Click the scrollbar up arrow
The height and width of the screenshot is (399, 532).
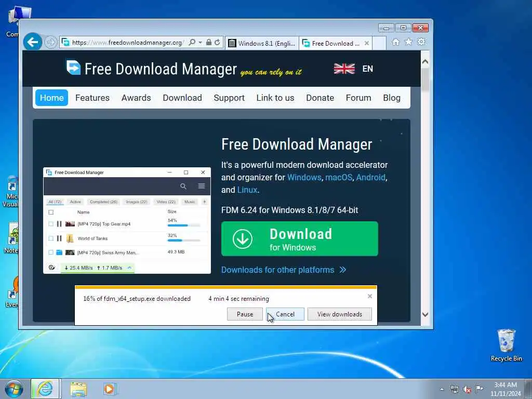click(x=425, y=62)
